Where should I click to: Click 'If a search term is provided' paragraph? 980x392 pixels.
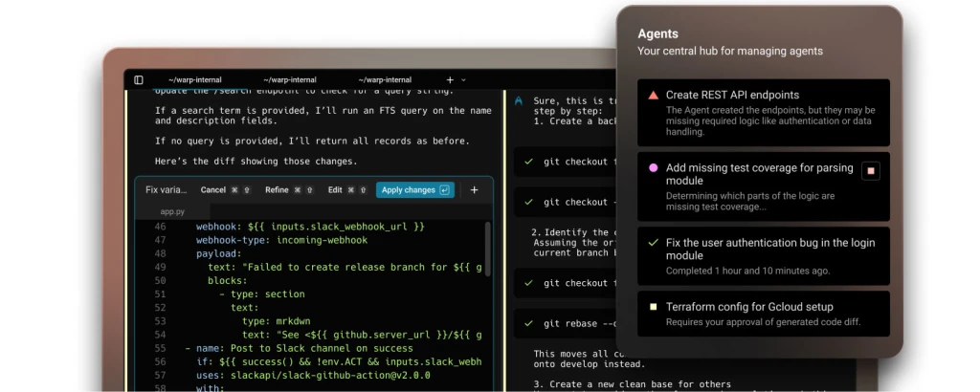click(323, 116)
